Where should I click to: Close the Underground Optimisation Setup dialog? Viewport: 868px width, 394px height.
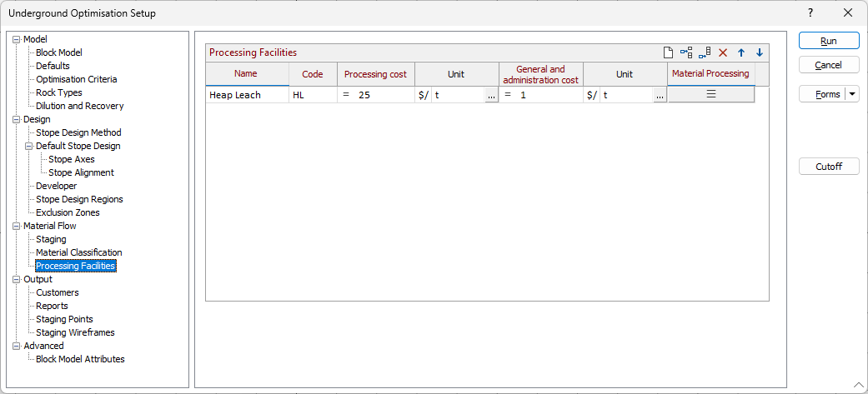848,12
